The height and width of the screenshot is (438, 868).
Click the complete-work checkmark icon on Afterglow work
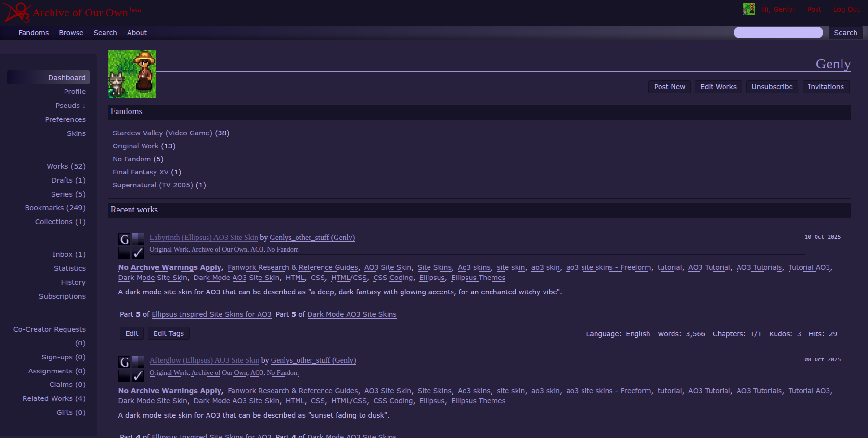click(138, 376)
